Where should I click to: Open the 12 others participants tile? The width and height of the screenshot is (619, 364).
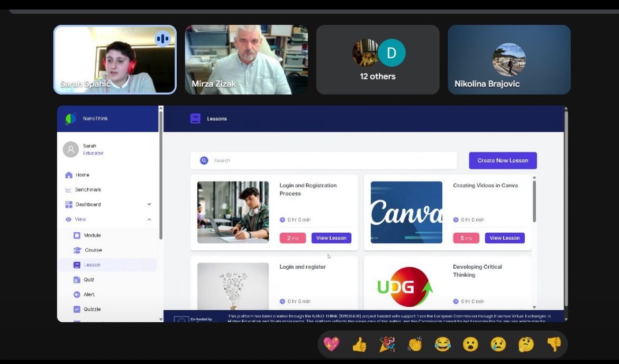[x=378, y=60]
